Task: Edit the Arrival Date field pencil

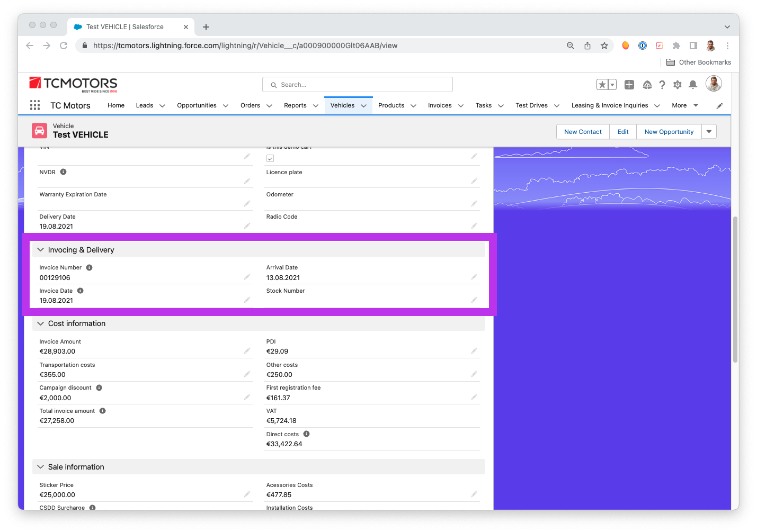Action: pos(474,277)
